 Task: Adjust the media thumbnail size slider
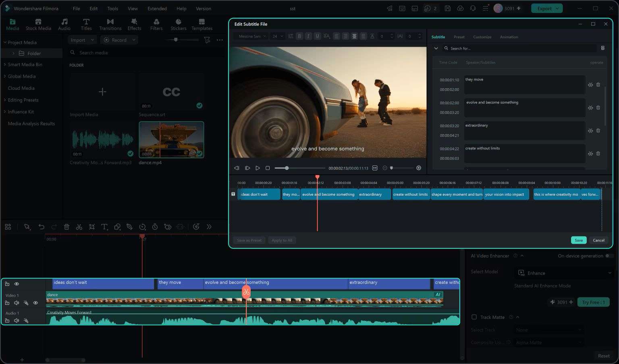(183, 40)
